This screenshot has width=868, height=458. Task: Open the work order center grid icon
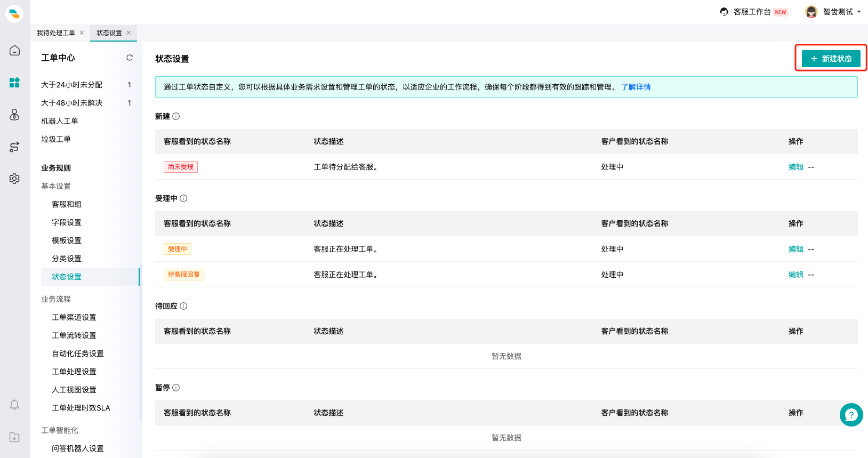(14, 83)
